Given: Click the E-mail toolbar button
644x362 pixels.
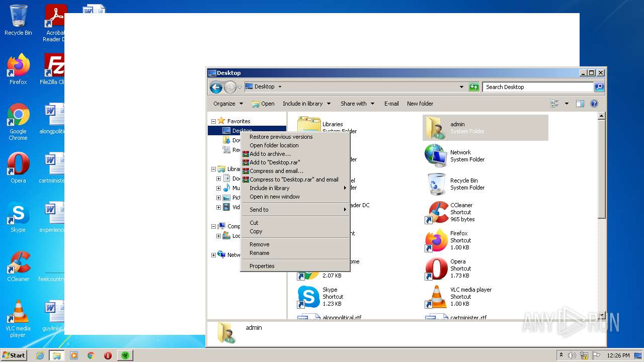Looking at the screenshot, I should click(391, 104).
